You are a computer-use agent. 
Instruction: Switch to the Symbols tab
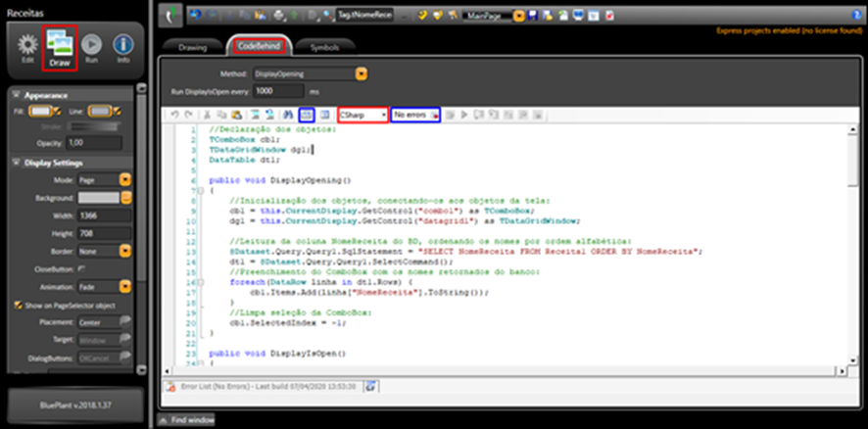pos(324,47)
